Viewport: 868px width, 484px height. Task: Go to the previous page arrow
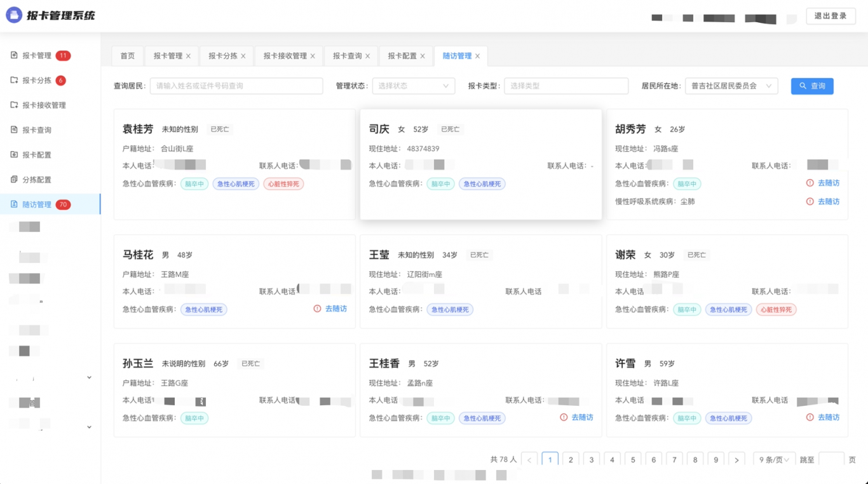529,460
